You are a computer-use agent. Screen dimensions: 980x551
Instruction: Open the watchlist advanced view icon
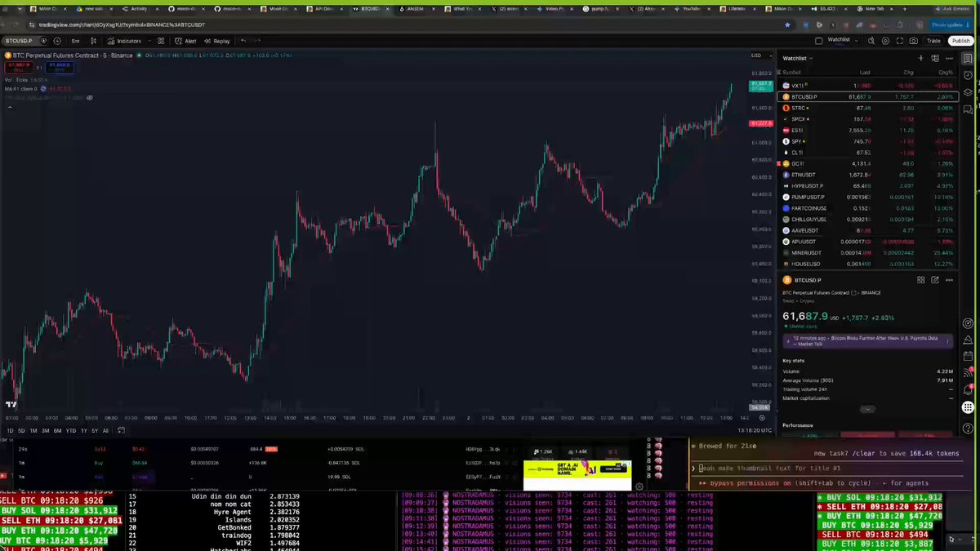click(x=935, y=59)
